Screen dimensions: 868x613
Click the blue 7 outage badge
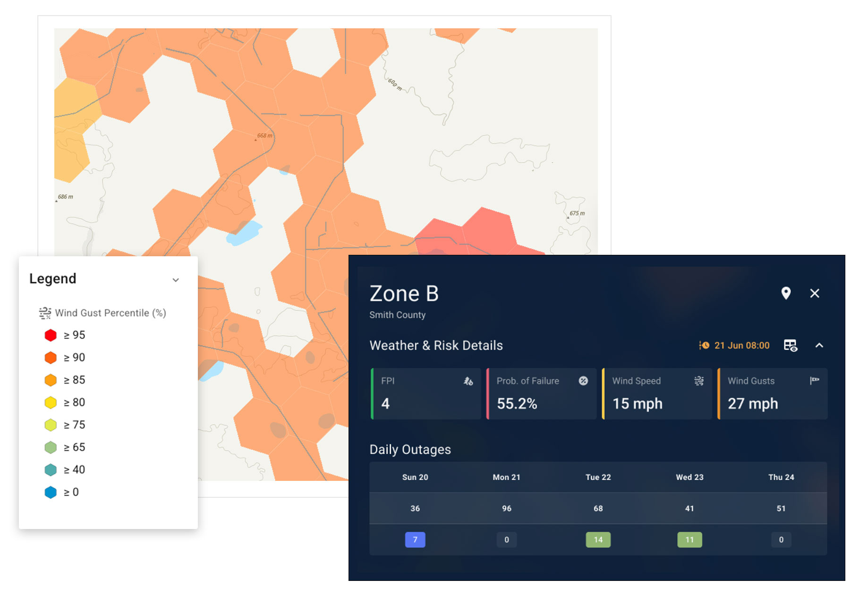point(415,539)
